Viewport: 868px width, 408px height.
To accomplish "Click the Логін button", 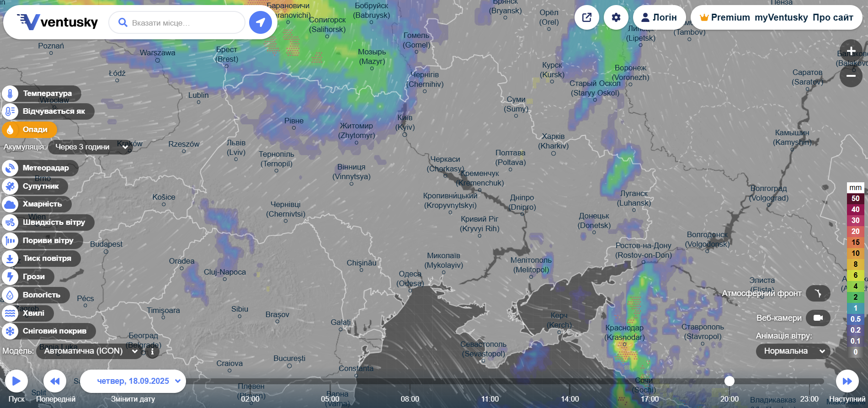I will click(x=659, y=17).
